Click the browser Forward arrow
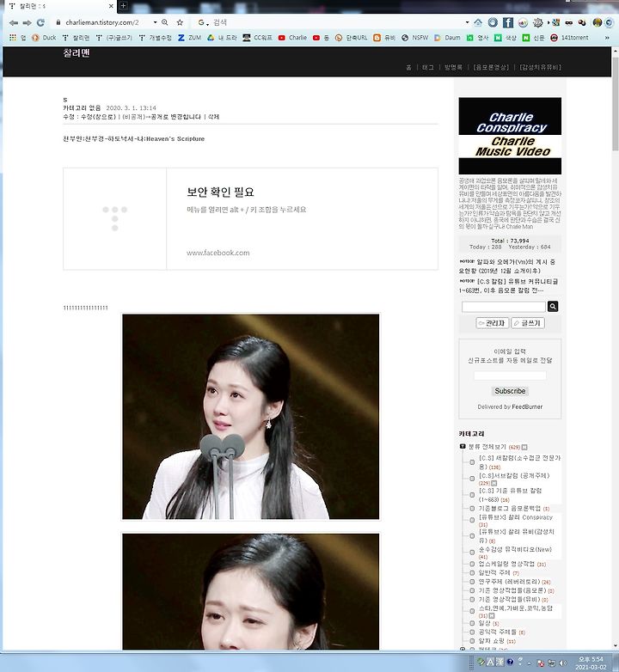This screenshot has width=619, height=672. coord(27,22)
